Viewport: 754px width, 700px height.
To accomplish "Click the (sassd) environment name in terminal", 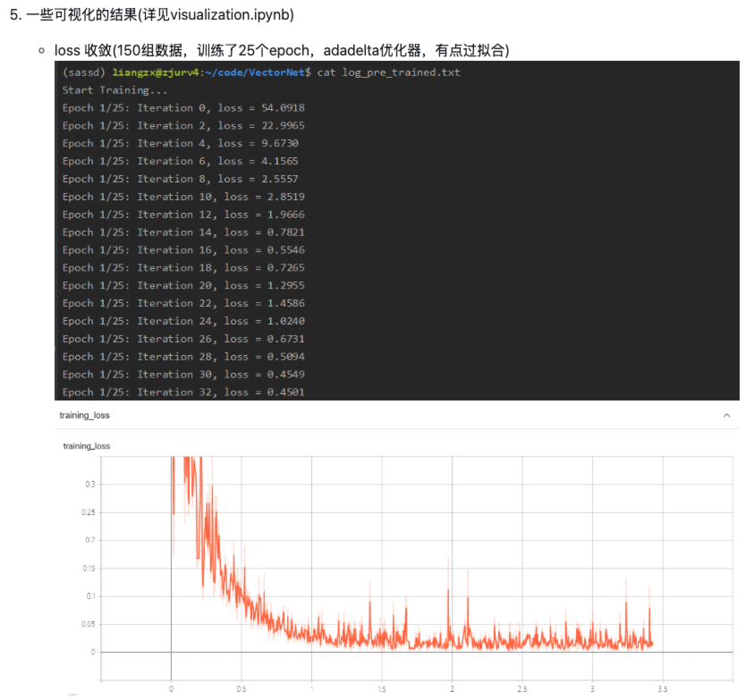I will [x=84, y=72].
